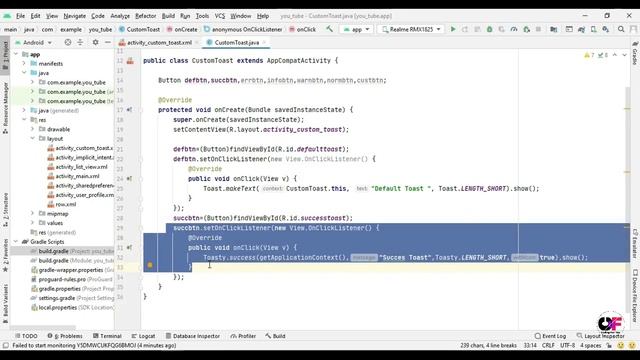Click the Run with Coverage icon
Screen dimensions: 640x360
[x=502, y=29]
